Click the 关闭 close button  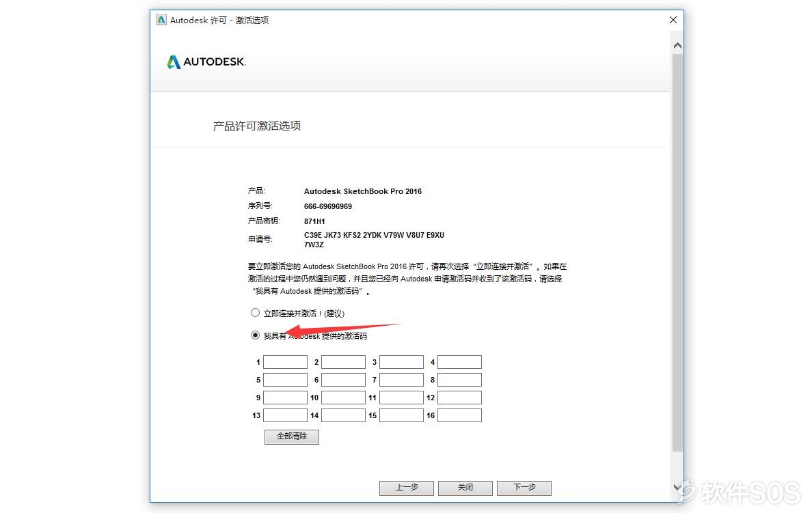pyautogui.click(x=465, y=488)
